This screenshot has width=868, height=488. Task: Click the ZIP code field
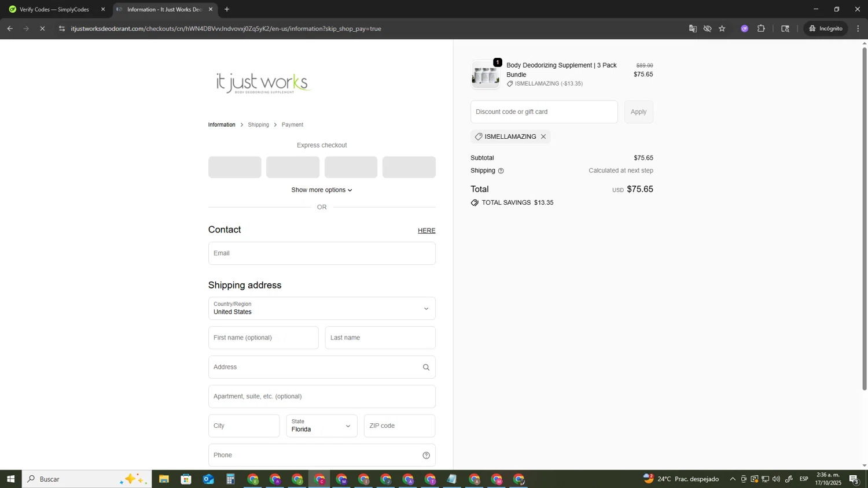400,426
